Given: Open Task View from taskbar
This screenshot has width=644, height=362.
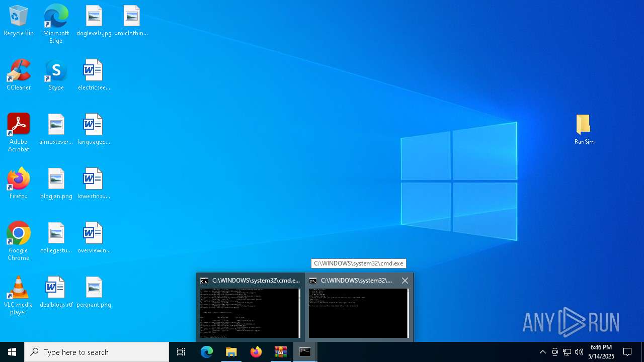Looking at the screenshot, I should [x=181, y=352].
